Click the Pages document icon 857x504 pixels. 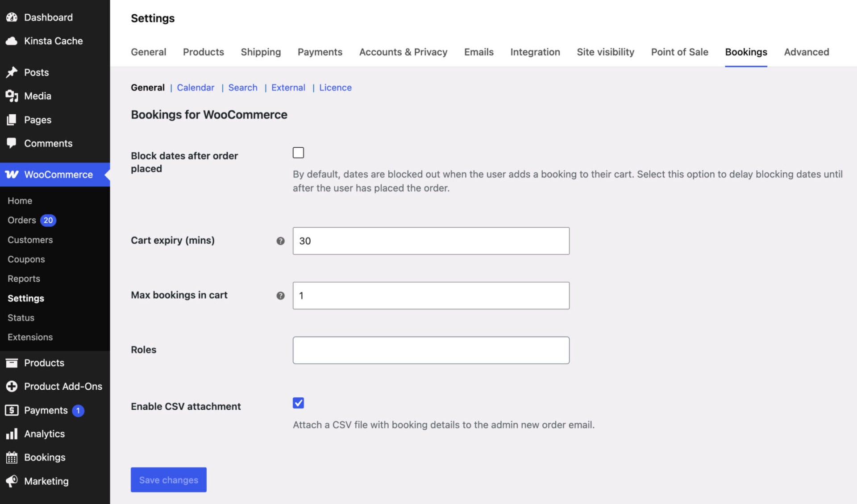point(12,120)
